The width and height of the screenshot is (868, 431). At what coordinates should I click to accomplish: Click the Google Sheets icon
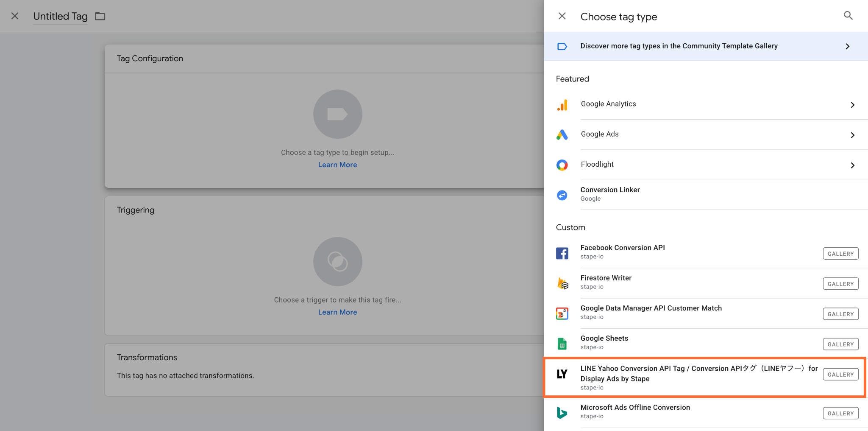(562, 344)
